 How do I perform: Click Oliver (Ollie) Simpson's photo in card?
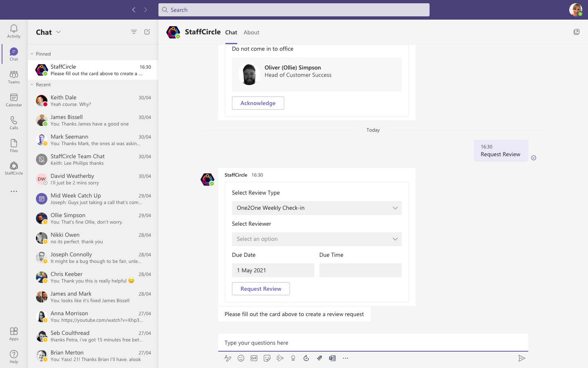click(249, 74)
